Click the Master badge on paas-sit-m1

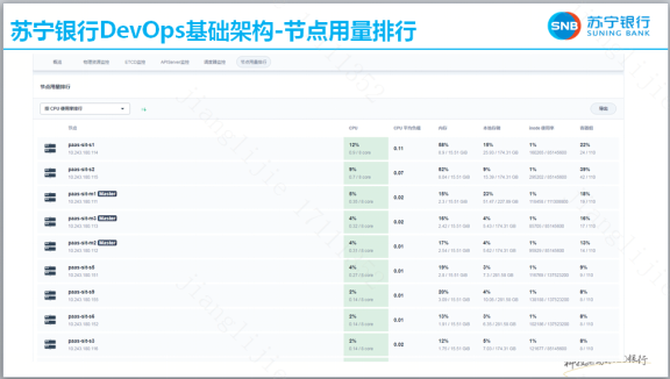107,194
